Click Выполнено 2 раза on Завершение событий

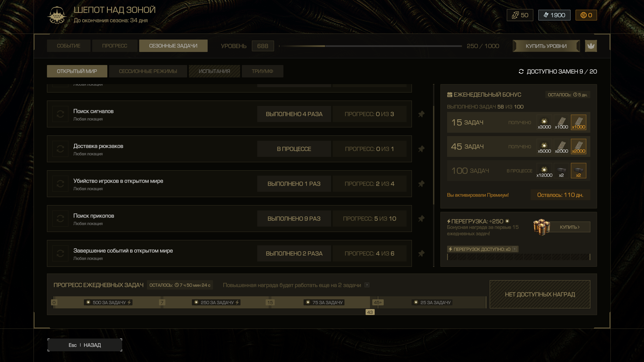pyautogui.click(x=294, y=253)
